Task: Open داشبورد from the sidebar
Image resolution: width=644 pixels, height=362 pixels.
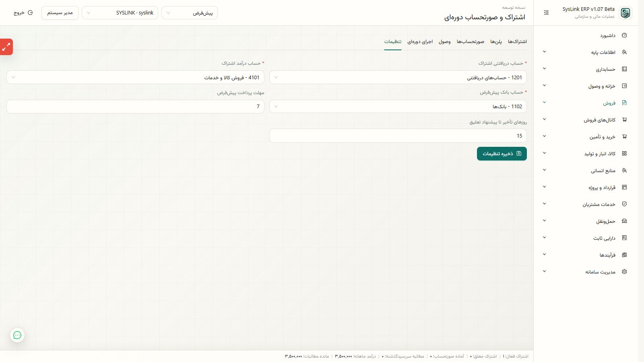Action: coord(586,35)
